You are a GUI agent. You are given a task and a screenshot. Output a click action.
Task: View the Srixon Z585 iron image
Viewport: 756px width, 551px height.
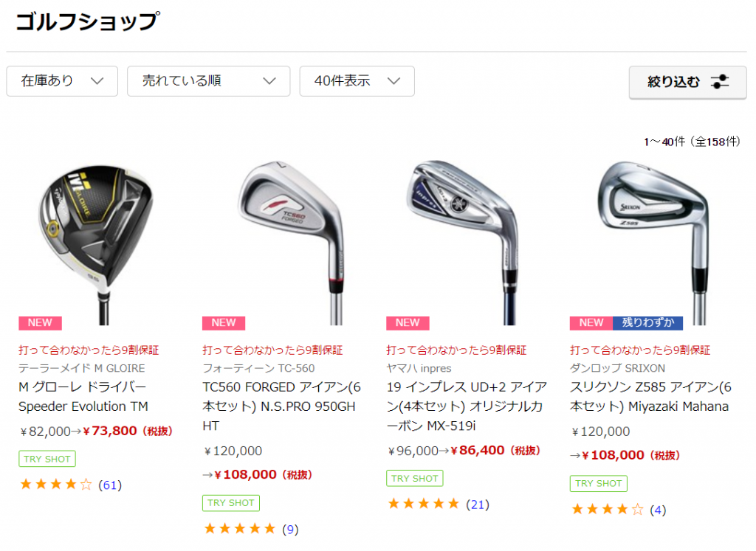pos(656,242)
